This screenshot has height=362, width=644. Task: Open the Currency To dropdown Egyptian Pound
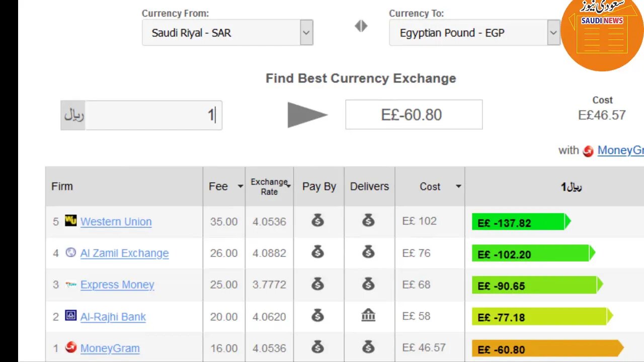coord(474,33)
